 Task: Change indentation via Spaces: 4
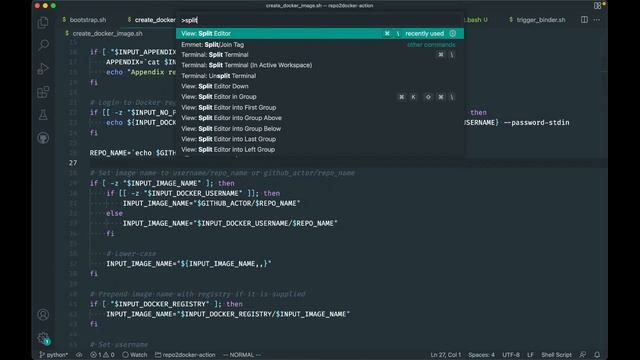pyautogui.click(x=481, y=355)
